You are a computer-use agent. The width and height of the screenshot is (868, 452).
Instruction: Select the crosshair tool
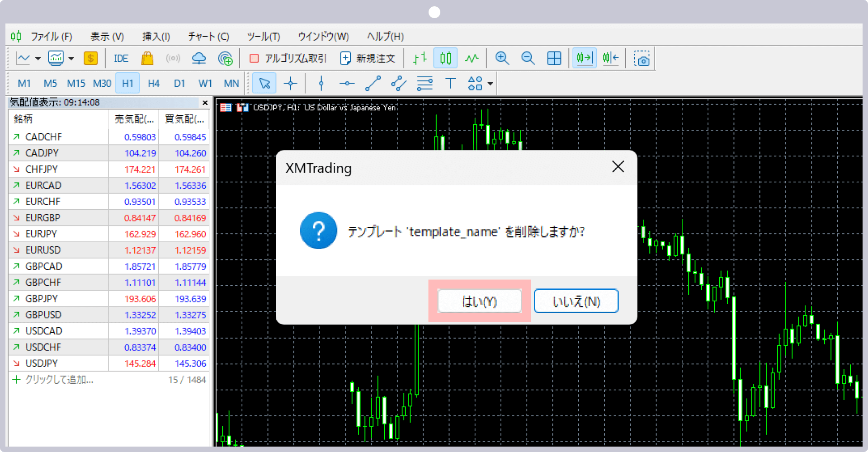(291, 83)
